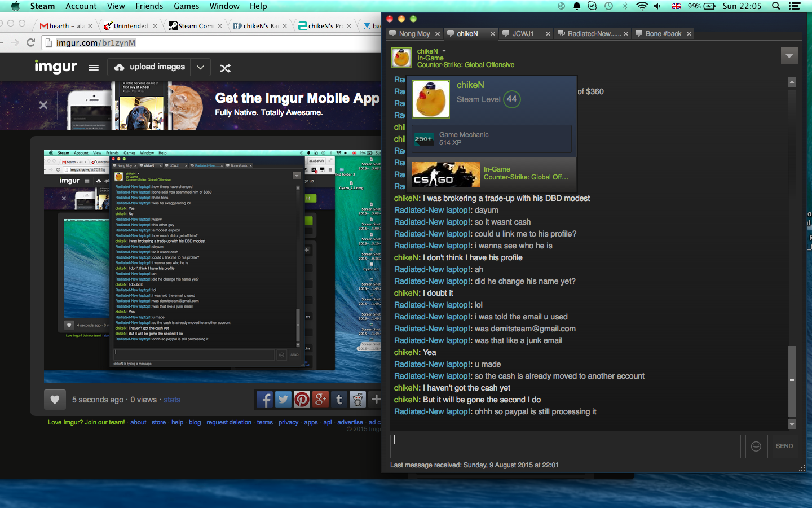The image size is (812, 508).
Task: Pin image with Pinterest icon
Action: (x=302, y=400)
